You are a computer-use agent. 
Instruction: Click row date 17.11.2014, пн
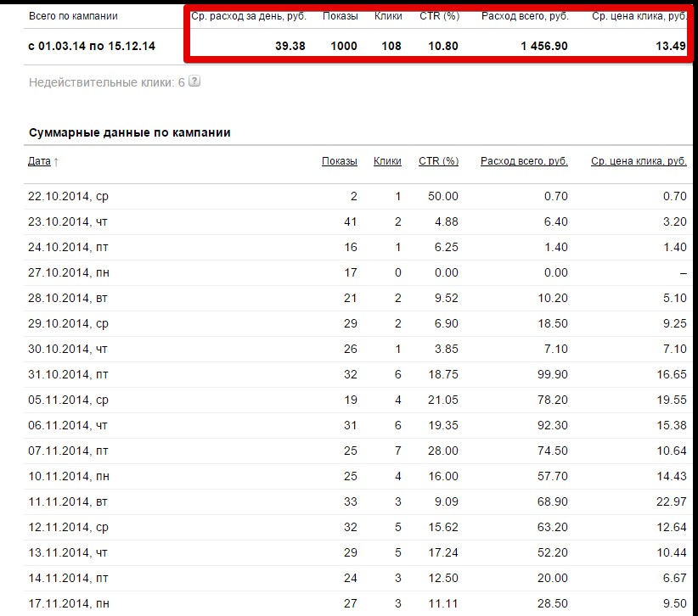69,603
